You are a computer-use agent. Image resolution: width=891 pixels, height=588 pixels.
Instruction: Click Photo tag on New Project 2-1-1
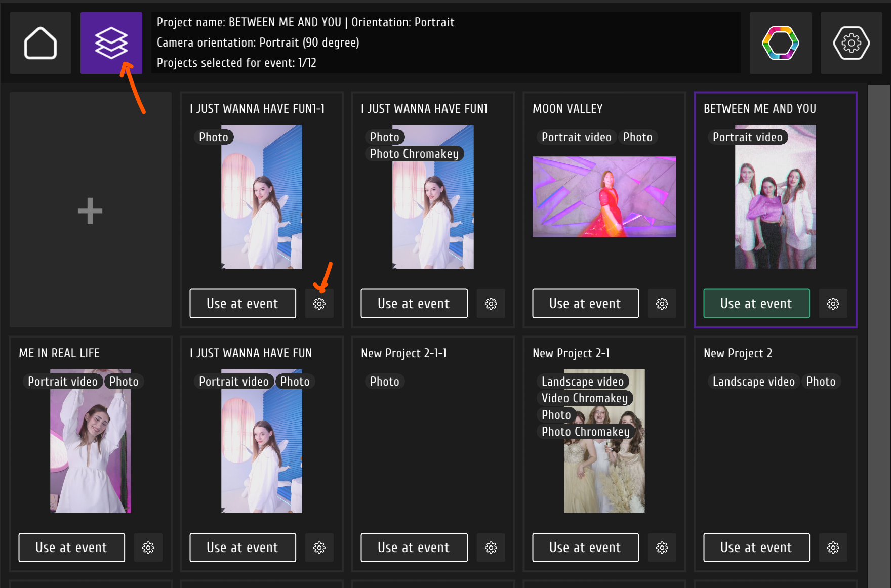[x=385, y=382]
